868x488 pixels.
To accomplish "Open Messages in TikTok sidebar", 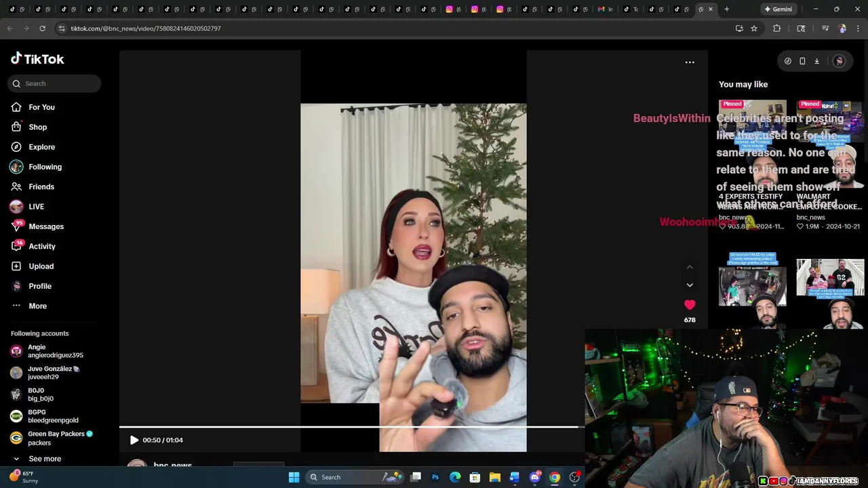I will tap(45, 226).
